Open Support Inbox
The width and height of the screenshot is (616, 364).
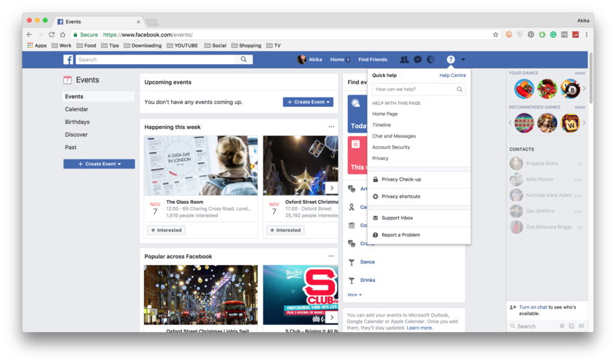(419, 218)
